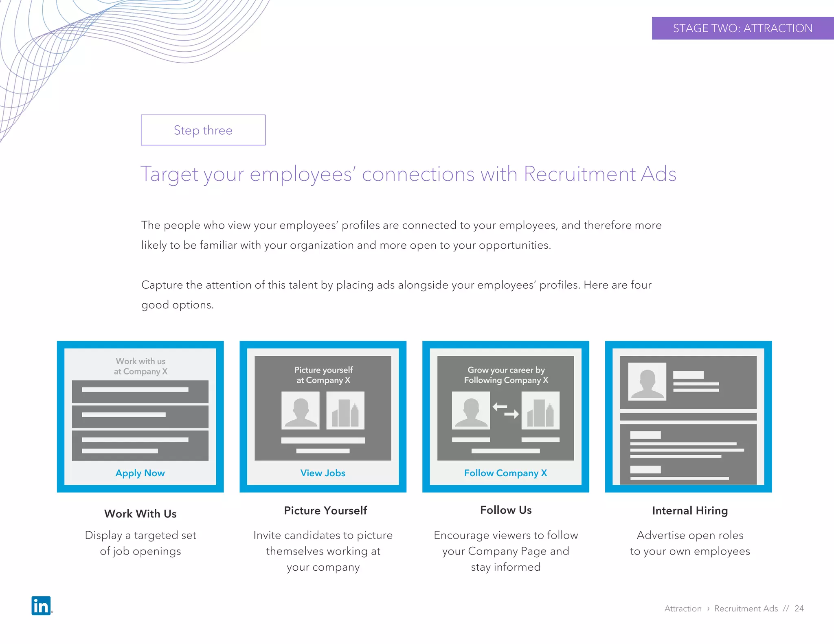834x644 pixels.
Task: Click the paragraph starting 'Capture the attention'
Action: 396,294
